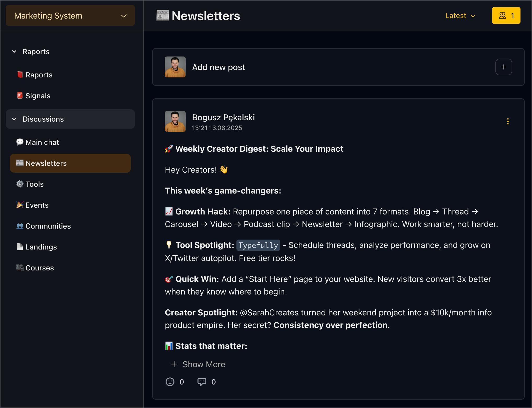The width and height of the screenshot is (532, 408).
Task: Click the Signals siren icon in sidebar
Action: tap(20, 96)
